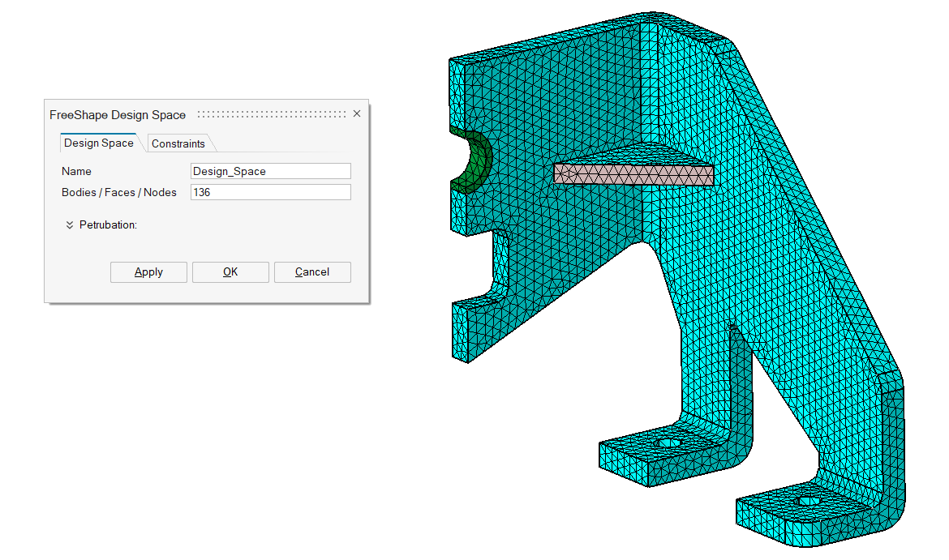Click the Petrubation label text
949x560 pixels.
click(x=108, y=225)
